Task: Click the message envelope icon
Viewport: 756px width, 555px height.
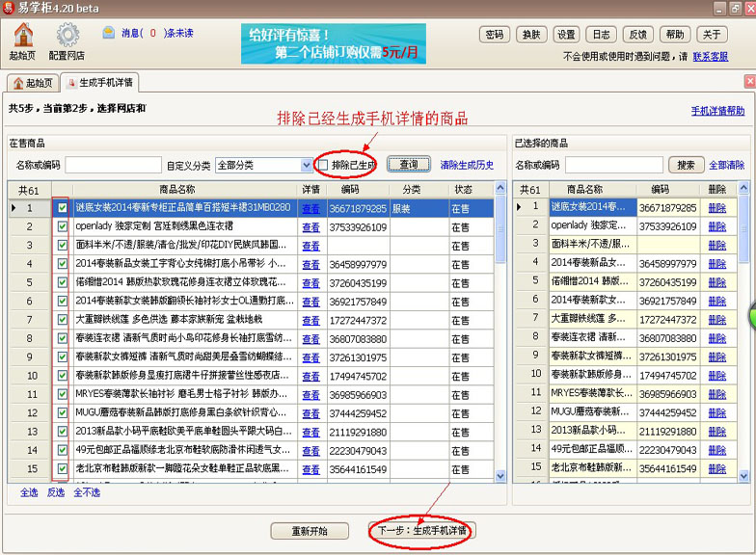Action: pos(108,33)
